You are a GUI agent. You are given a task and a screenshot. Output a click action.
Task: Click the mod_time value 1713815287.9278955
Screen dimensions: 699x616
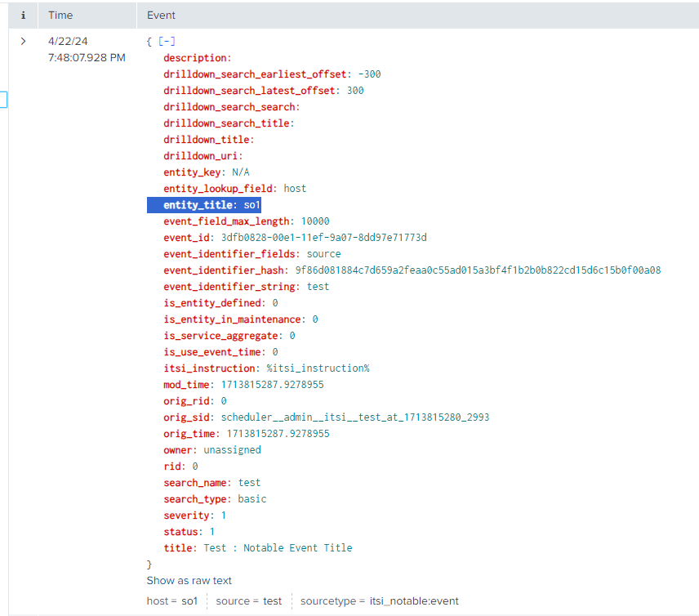point(274,384)
